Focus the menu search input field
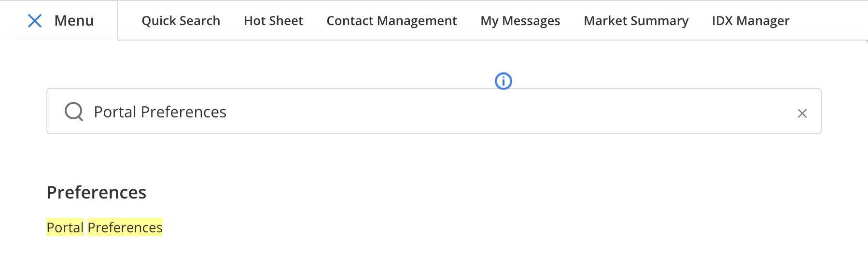868x255 pixels. point(434,111)
